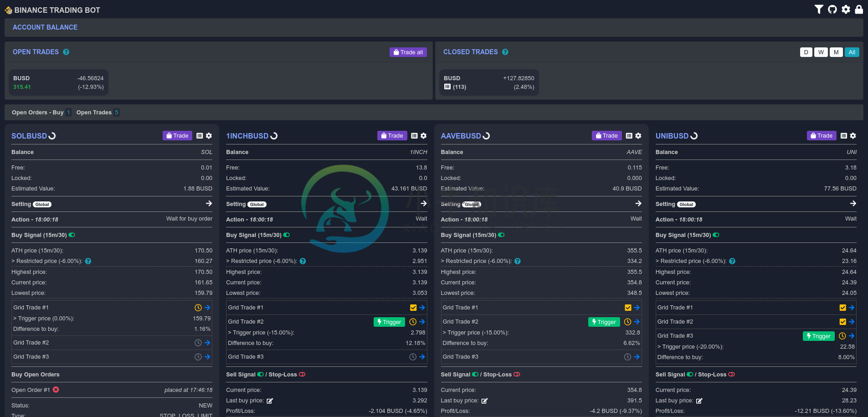Expand AAVEBUSD Setting arrow
The image size is (868, 417).
tap(638, 204)
